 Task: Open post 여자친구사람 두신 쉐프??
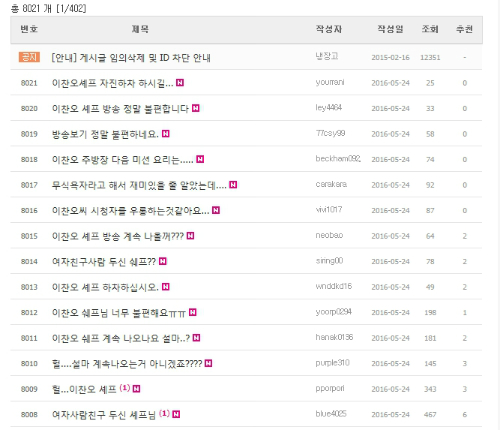point(104,262)
